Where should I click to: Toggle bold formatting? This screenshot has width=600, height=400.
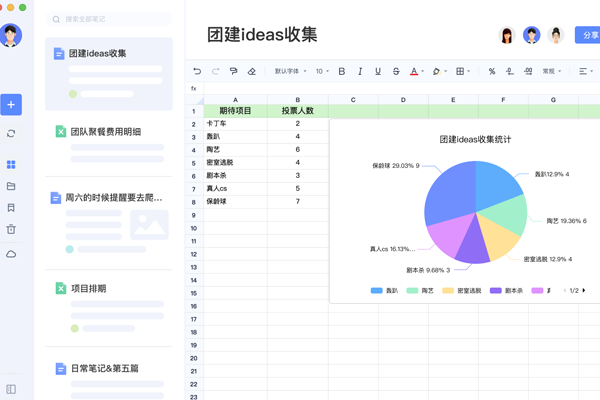coord(342,72)
